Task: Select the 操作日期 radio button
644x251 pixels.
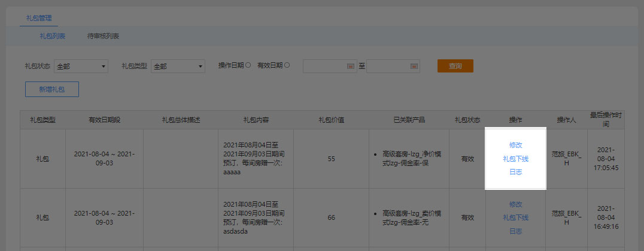Action: click(x=248, y=65)
